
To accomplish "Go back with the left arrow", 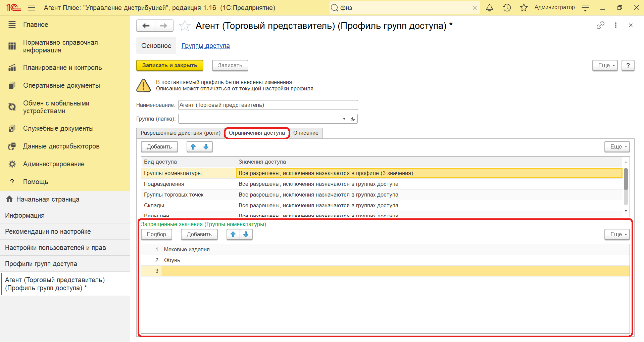I will (146, 26).
